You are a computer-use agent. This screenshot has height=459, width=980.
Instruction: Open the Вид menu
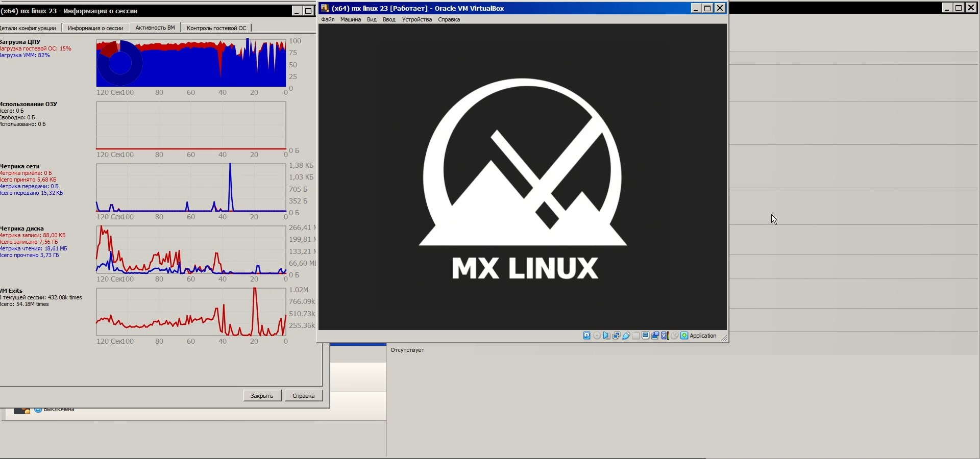pos(372,19)
